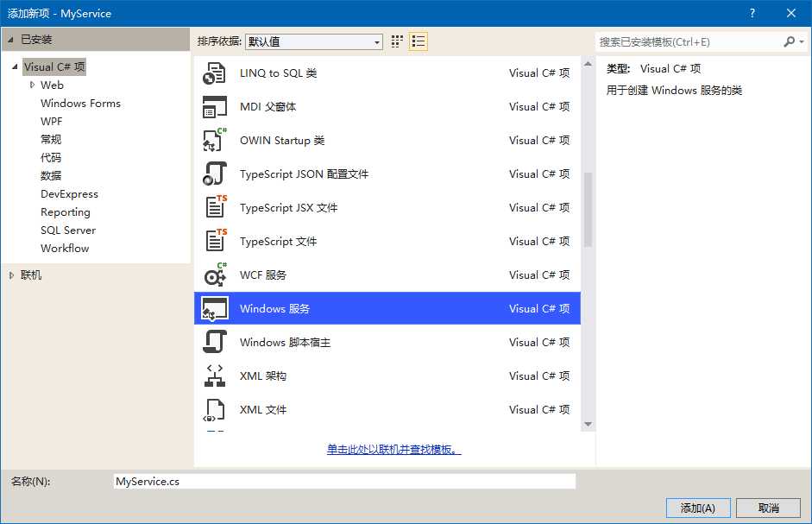Click the search magnifier icon
Image resolution: width=812 pixels, height=524 pixels.
789,41
